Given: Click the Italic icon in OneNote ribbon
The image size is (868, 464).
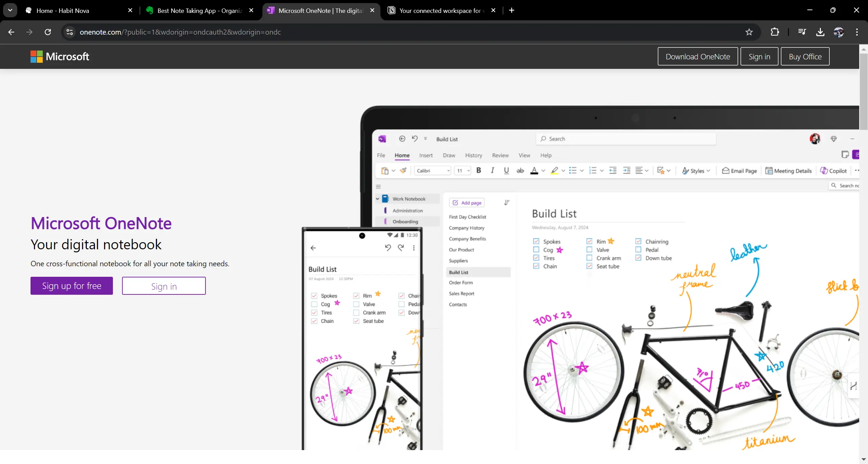Looking at the screenshot, I should (x=492, y=170).
